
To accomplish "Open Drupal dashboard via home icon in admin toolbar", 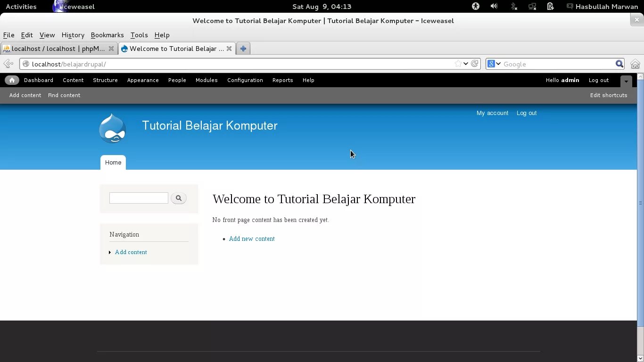I will coord(12,80).
